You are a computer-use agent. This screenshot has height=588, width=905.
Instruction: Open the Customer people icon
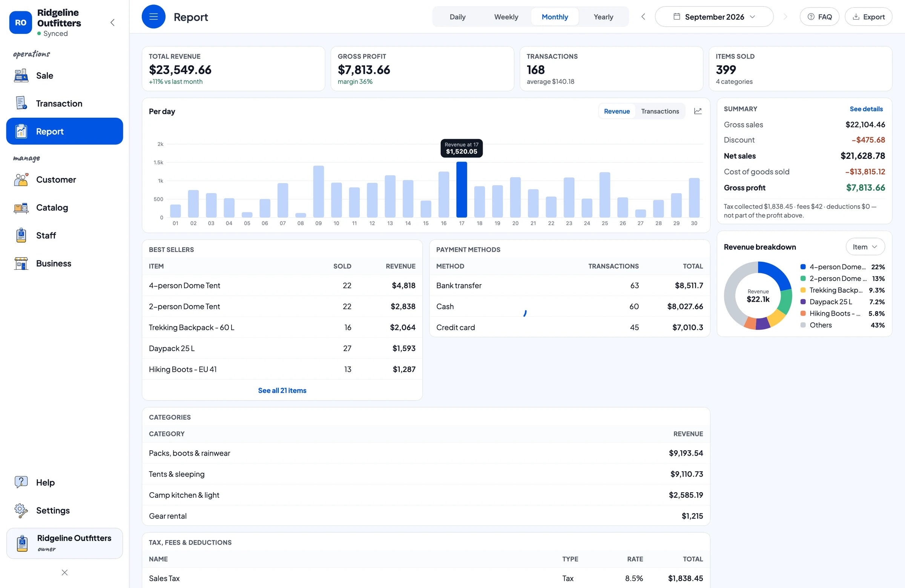pyautogui.click(x=21, y=180)
